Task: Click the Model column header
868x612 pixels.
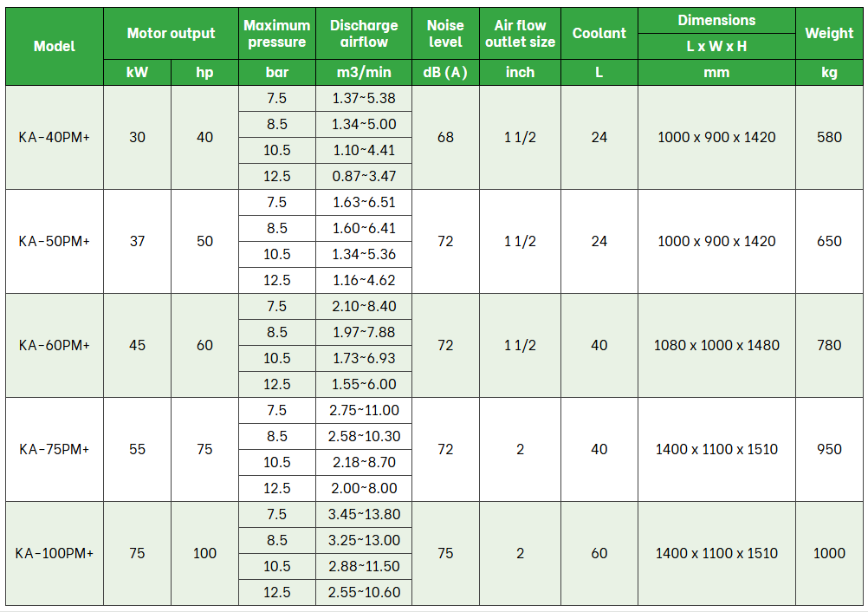Action: [x=55, y=46]
